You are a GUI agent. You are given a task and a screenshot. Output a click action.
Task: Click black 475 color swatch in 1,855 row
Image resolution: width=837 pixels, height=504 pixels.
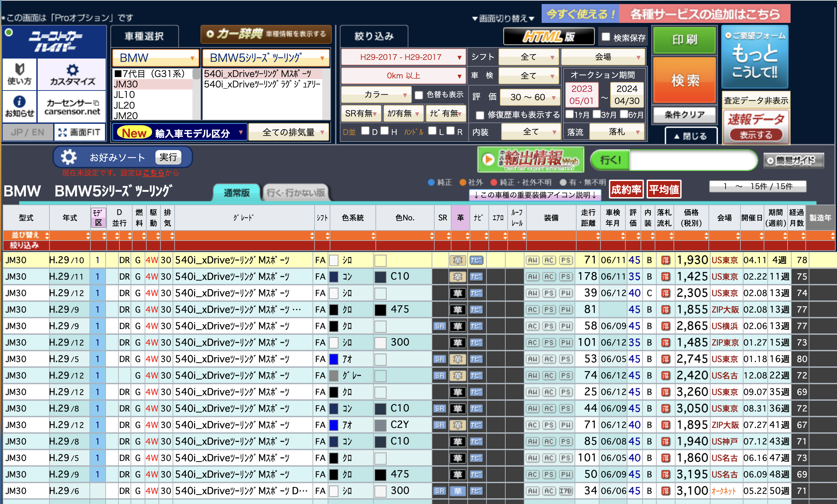[x=380, y=310]
